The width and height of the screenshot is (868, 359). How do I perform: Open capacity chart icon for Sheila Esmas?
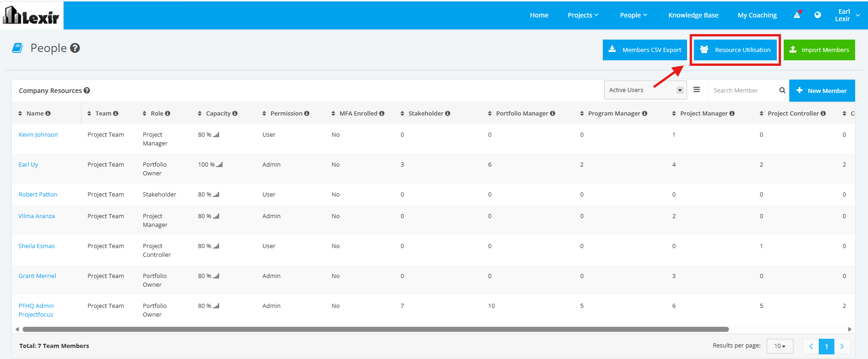(216, 246)
